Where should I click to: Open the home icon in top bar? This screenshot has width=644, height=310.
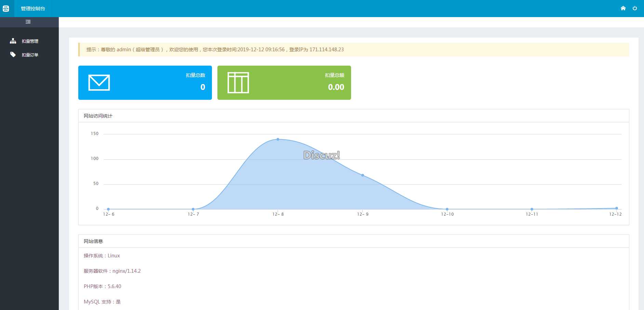tap(623, 8)
